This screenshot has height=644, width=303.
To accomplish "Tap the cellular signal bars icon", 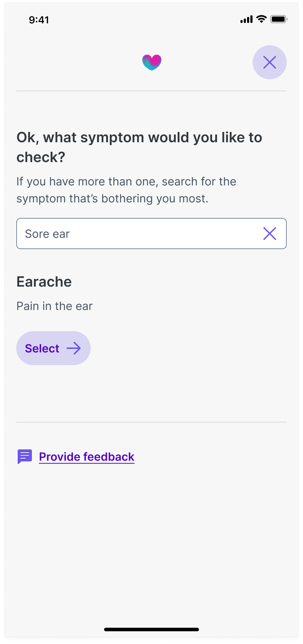I will click(246, 19).
